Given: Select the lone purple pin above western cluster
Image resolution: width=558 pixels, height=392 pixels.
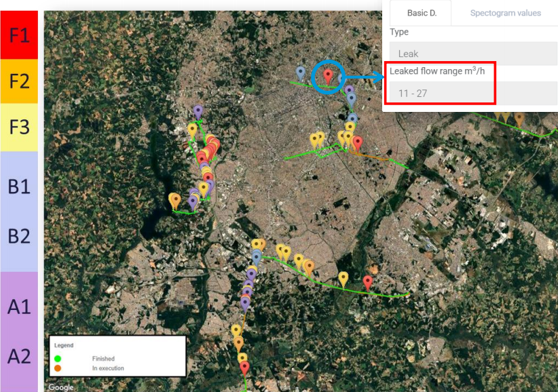Looking at the screenshot, I should point(198,111).
